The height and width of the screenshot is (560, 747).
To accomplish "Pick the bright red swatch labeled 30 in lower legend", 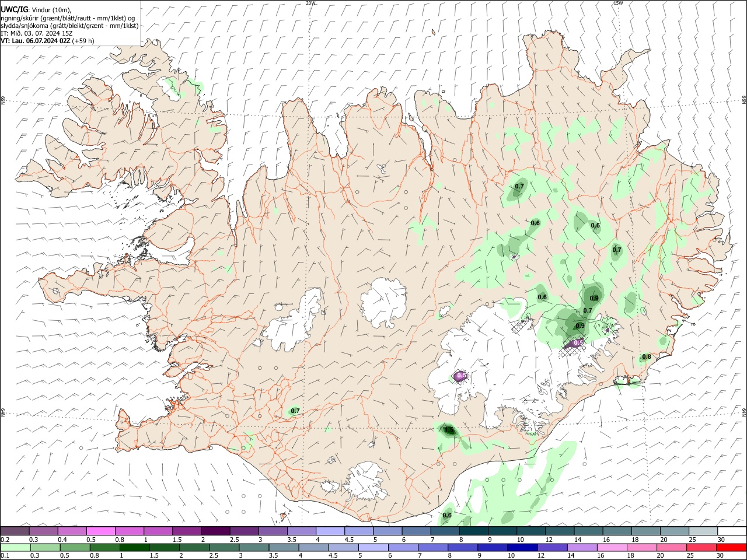I will point(731,548).
